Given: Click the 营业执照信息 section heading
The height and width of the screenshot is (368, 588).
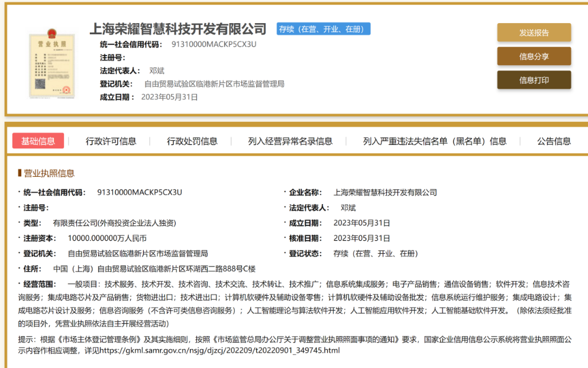Looking at the screenshot, I should [49, 173].
